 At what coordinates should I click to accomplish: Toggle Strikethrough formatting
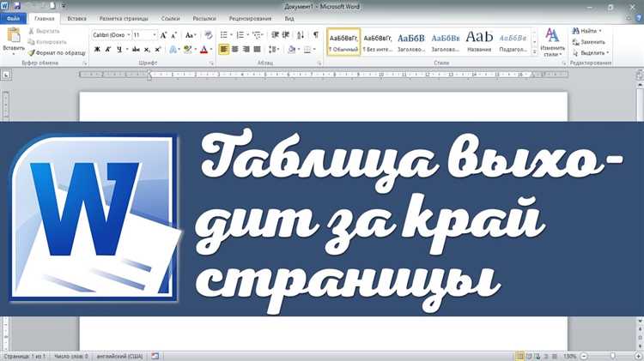click(136, 50)
